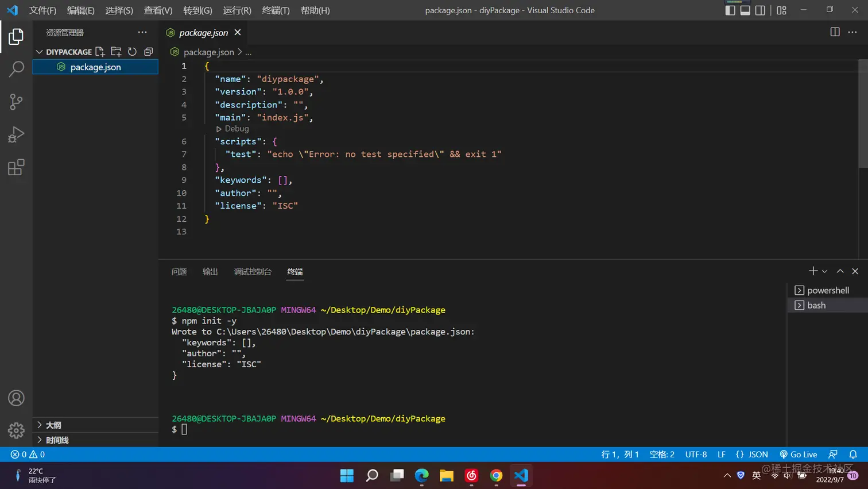Screen dimensions: 868x489
Task: Open the 帮助(H) menu
Action: tap(315, 10)
